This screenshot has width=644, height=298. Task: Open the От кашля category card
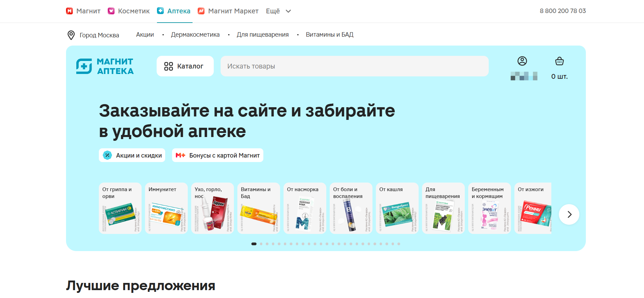pos(397,208)
